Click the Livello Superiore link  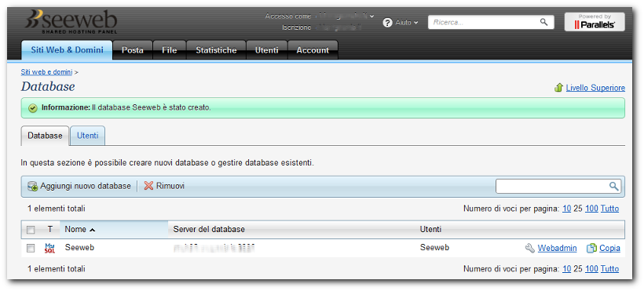coord(595,88)
